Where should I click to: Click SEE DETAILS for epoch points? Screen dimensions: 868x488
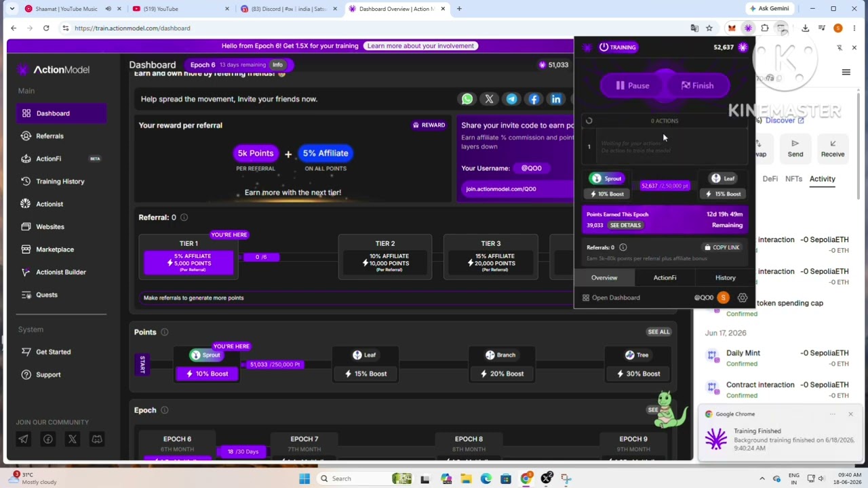tap(625, 225)
